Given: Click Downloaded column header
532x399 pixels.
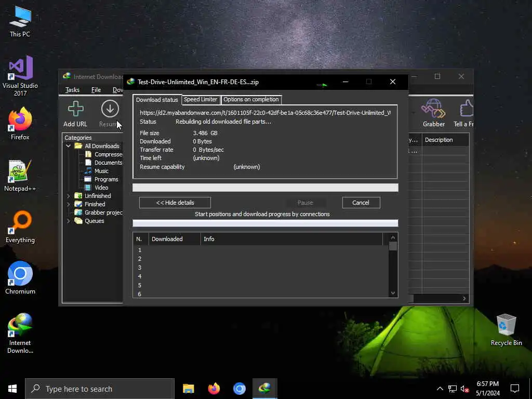Looking at the screenshot, I should [x=175, y=239].
